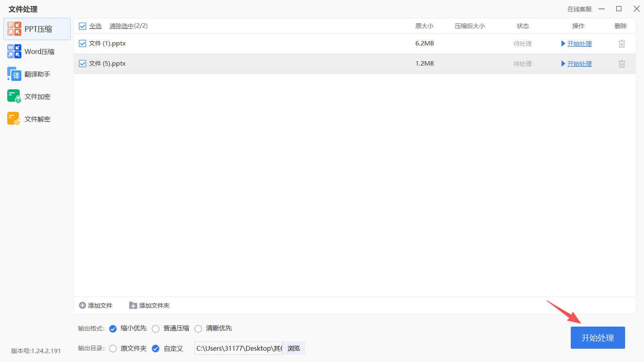This screenshot has height=362, width=644.
Task: Click the 版本号:1.24.2.191 version text
Action: click(x=36, y=351)
